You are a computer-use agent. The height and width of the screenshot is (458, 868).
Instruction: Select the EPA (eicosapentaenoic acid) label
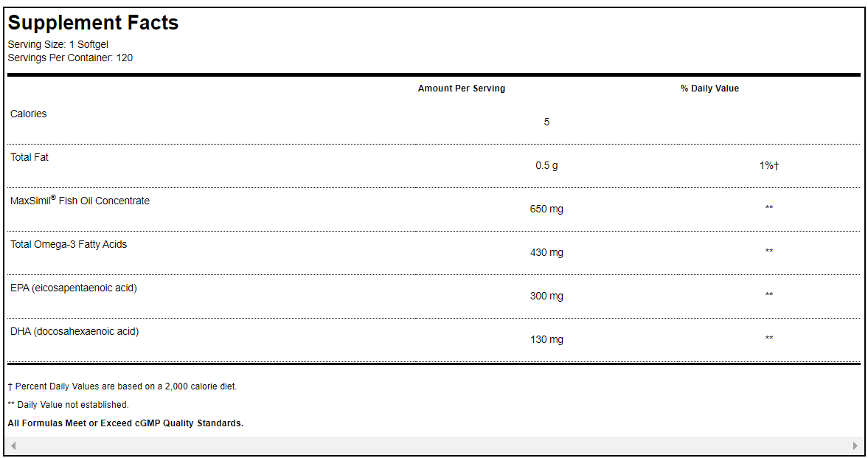pos(74,288)
